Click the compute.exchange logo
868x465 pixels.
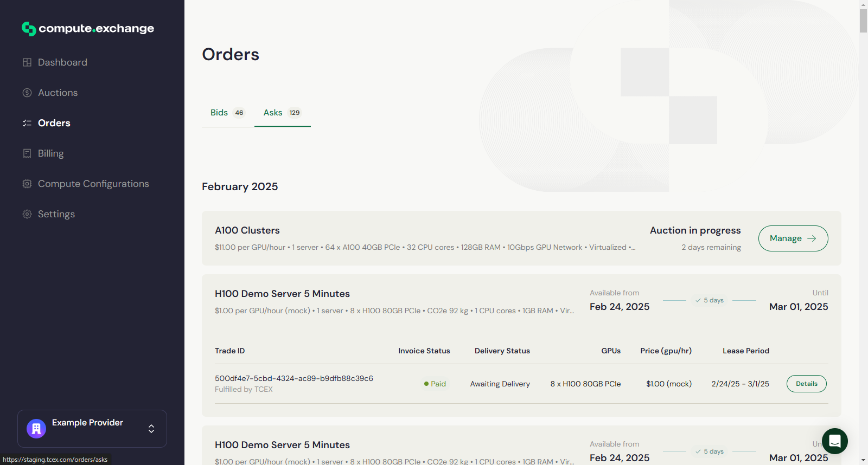(x=88, y=29)
